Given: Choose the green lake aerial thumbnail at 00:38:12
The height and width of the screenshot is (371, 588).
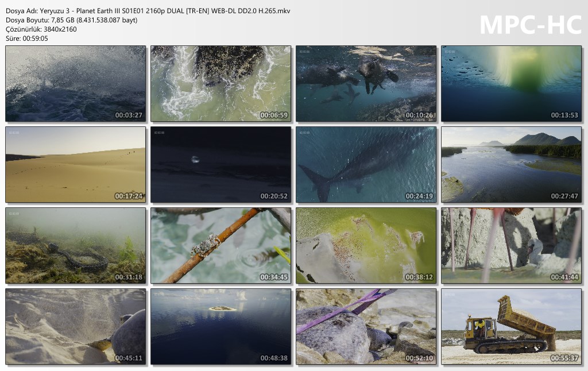Looking at the screenshot, I should click(366, 246).
